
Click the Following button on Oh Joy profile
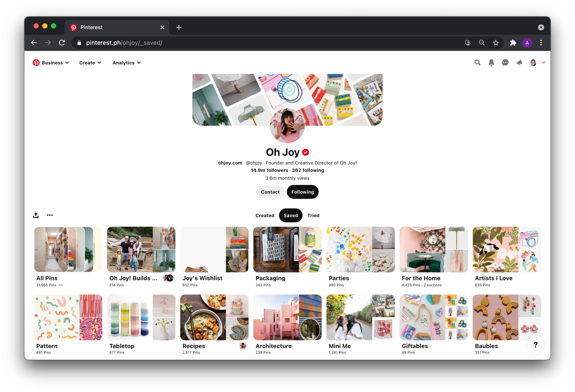coord(303,192)
